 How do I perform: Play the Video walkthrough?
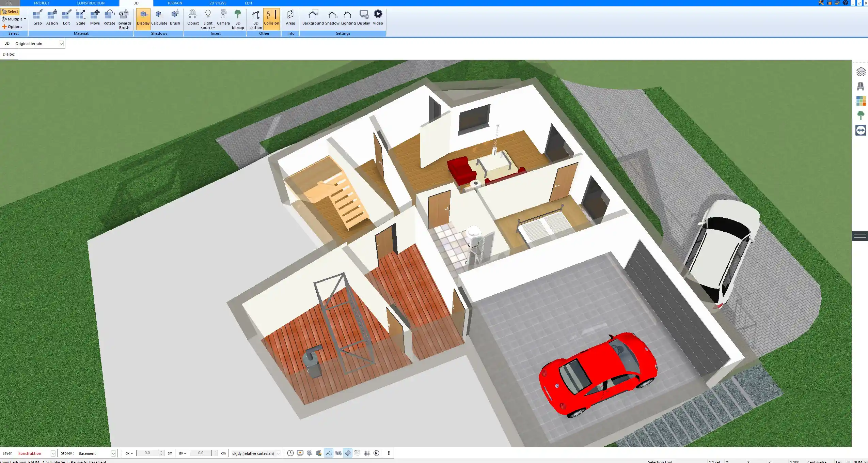tap(378, 18)
